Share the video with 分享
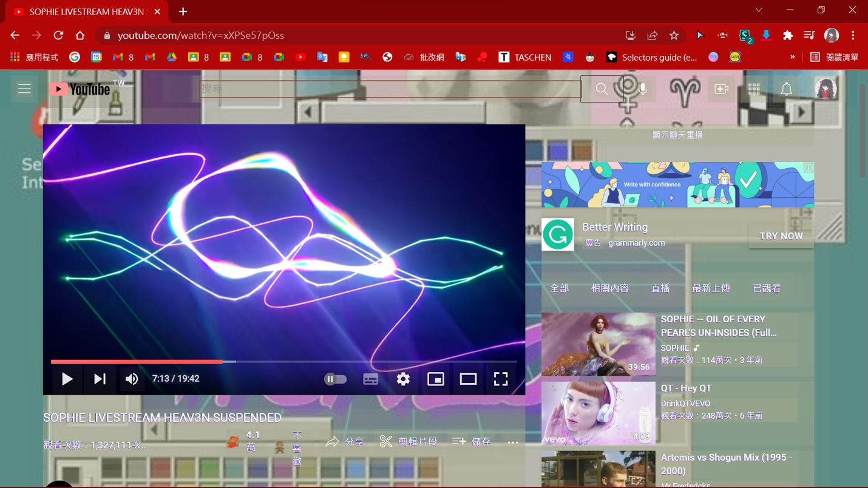This screenshot has width=868, height=488. (345, 442)
